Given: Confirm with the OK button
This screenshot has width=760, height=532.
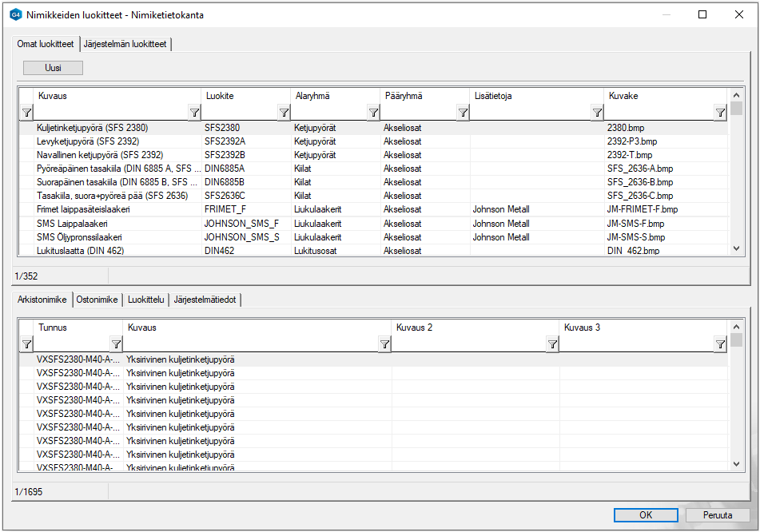Looking at the screenshot, I should (646, 515).
